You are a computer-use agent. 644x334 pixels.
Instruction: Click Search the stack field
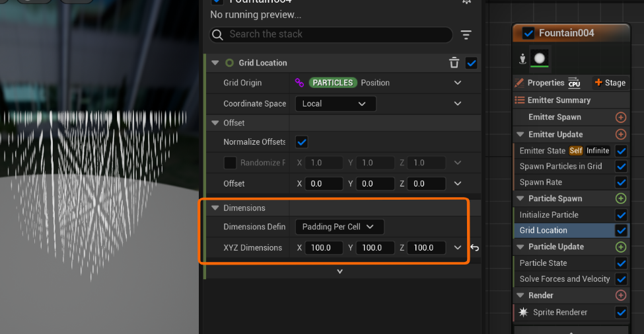click(x=331, y=34)
